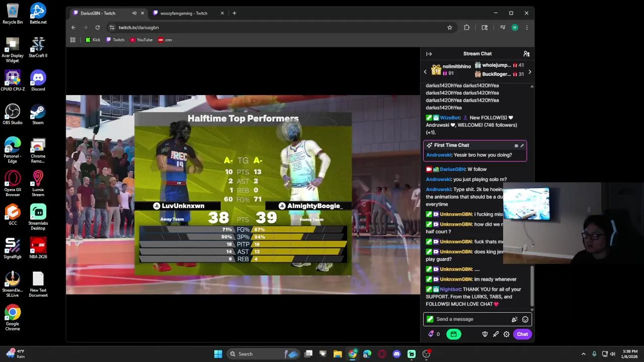This screenshot has width=644, height=362.
Task: Click the address bar twitch.tv/dariusgbn
Action: click(139, 28)
